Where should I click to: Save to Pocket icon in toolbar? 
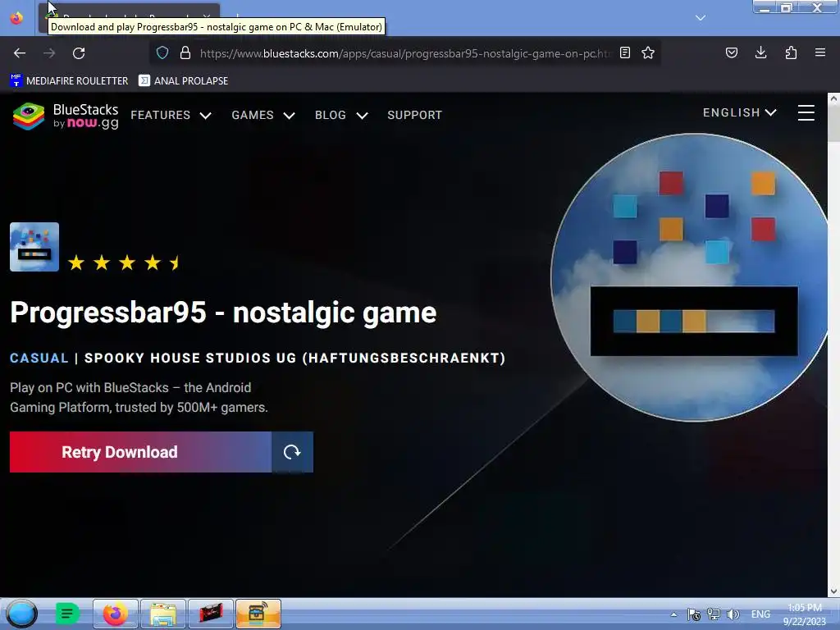(731, 52)
